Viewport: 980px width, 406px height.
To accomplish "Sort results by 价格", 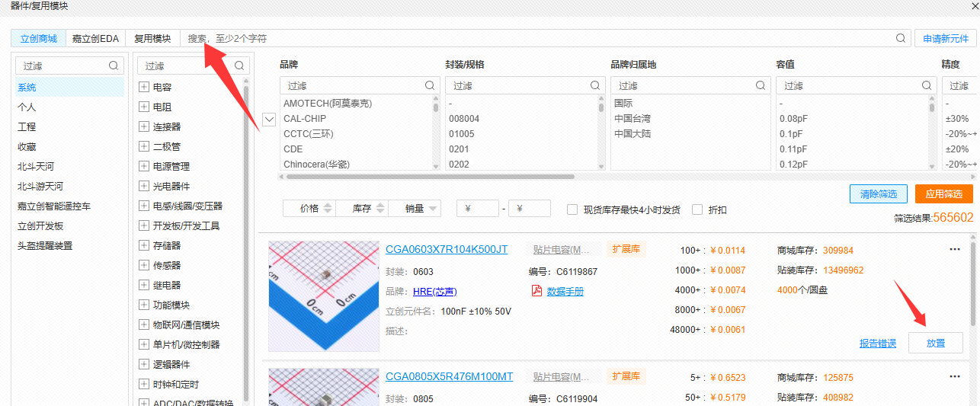I will tap(309, 208).
